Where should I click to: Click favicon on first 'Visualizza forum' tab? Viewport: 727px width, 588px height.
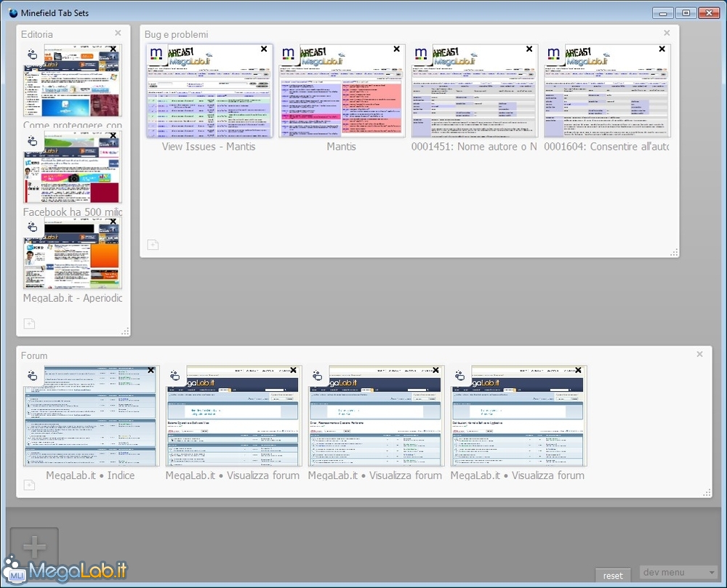pos(174,376)
